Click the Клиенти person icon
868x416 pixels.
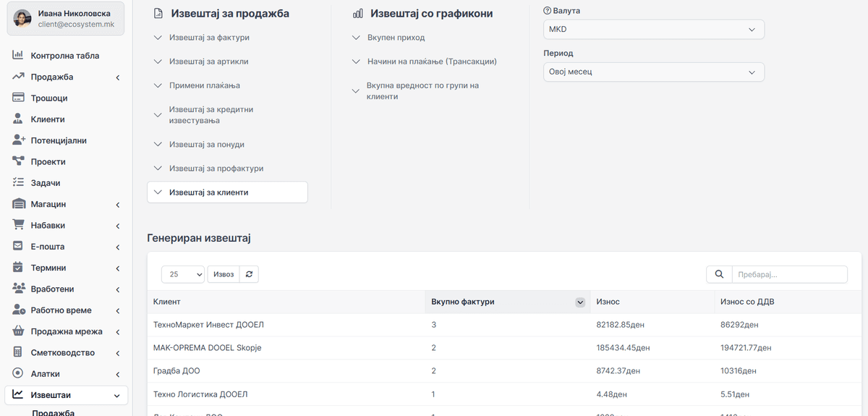tap(18, 119)
